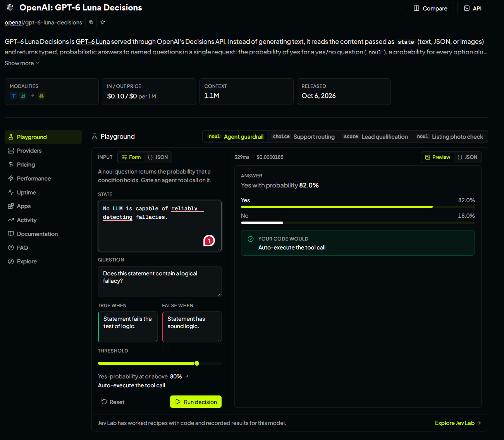This screenshot has height=440, width=504.
Task: Open Activity in the sidebar
Action: coord(43,220)
